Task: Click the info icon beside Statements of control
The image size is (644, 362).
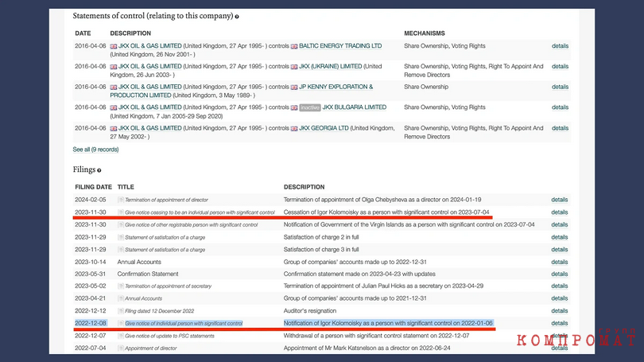Action: coord(237,17)
